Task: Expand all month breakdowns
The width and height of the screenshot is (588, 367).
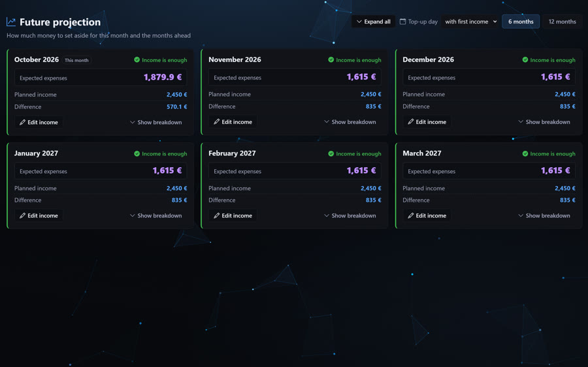Action: click(x=373, y=22)
